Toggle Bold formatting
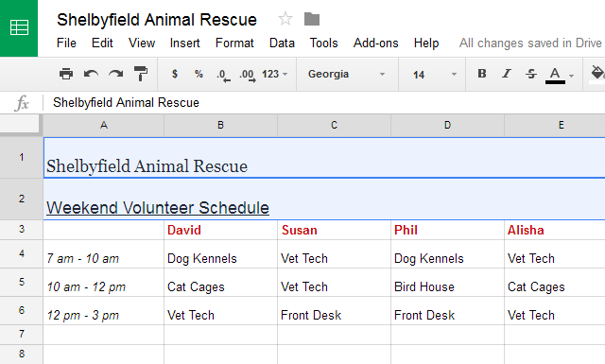Image resolution: width=605 pixels, height=364 pixels. (x=482, y=74)
